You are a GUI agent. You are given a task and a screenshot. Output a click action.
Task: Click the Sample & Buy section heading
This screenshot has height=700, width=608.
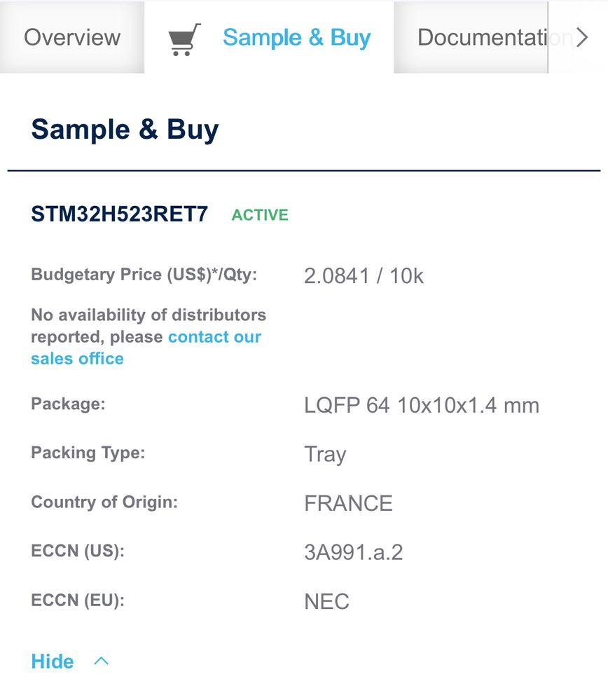click(x=125, y=130)
